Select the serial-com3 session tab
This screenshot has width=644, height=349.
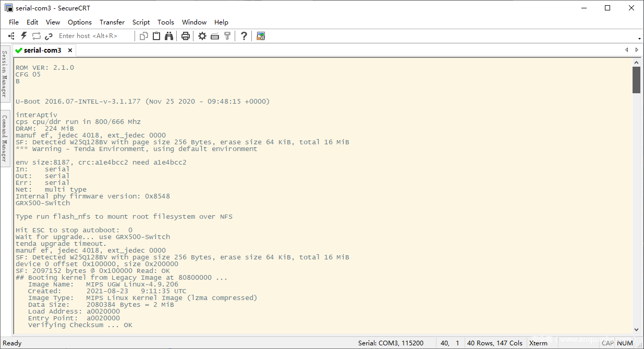pyautogui.click(x=42, y=51)
